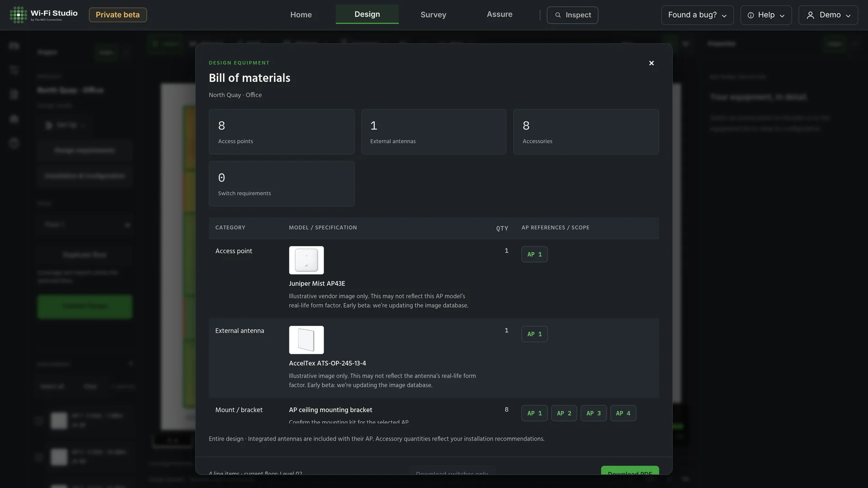Click the AccelTex ATS-OP-245-13-4 model name
The image size is (868, 488).
pos(327,363)
